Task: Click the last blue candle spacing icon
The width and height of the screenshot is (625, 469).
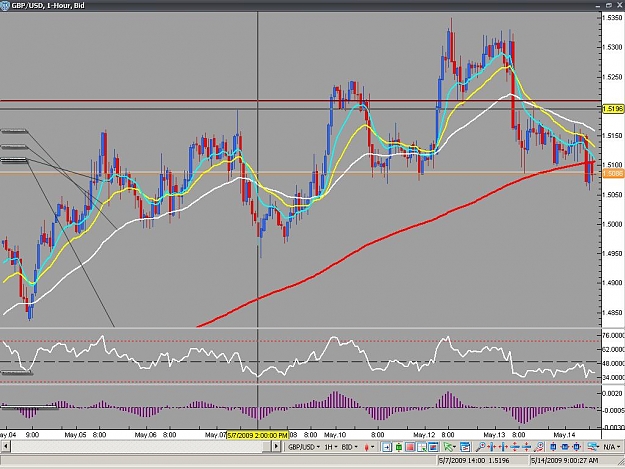Action: tap(576, 447)
